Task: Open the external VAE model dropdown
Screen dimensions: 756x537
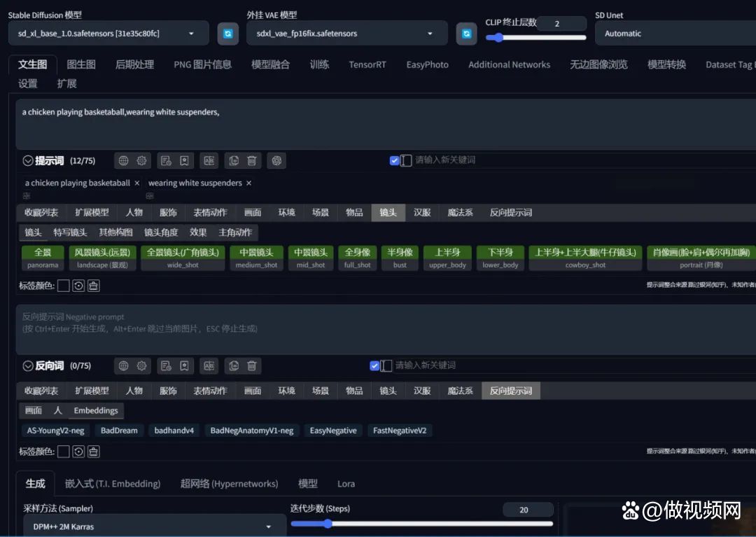Action: [x=346, y=34]
